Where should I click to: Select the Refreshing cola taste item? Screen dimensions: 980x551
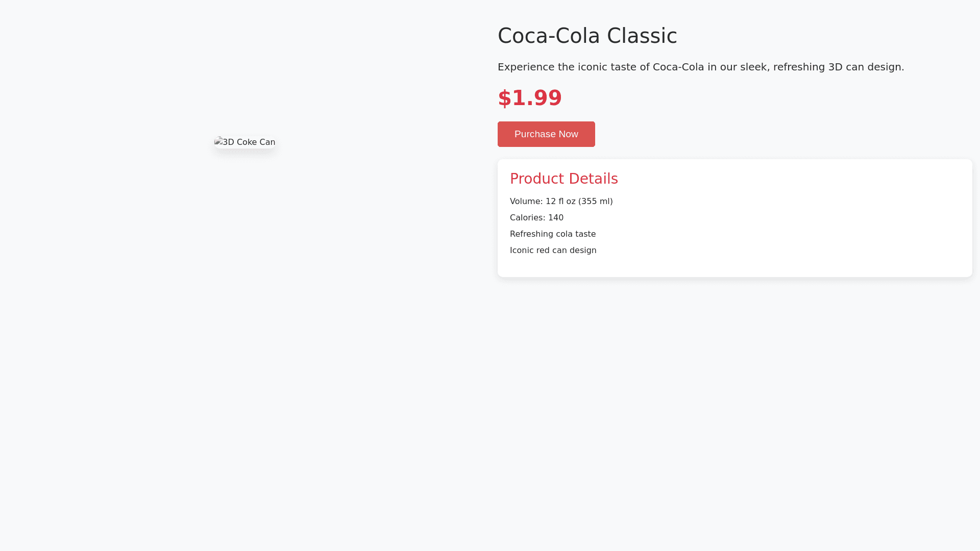[x=552, y=234]
